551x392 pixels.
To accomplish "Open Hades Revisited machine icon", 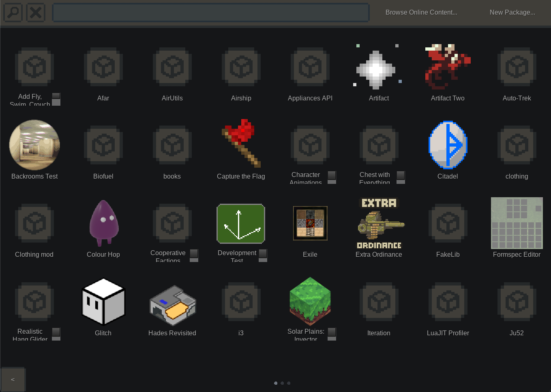I will pyautogui.click(x=173, y=305).
